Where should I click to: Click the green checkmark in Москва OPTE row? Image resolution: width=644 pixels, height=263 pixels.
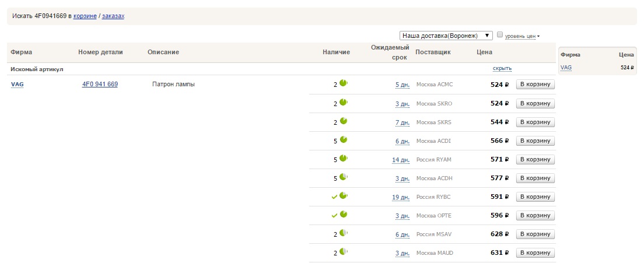[334, 215]
